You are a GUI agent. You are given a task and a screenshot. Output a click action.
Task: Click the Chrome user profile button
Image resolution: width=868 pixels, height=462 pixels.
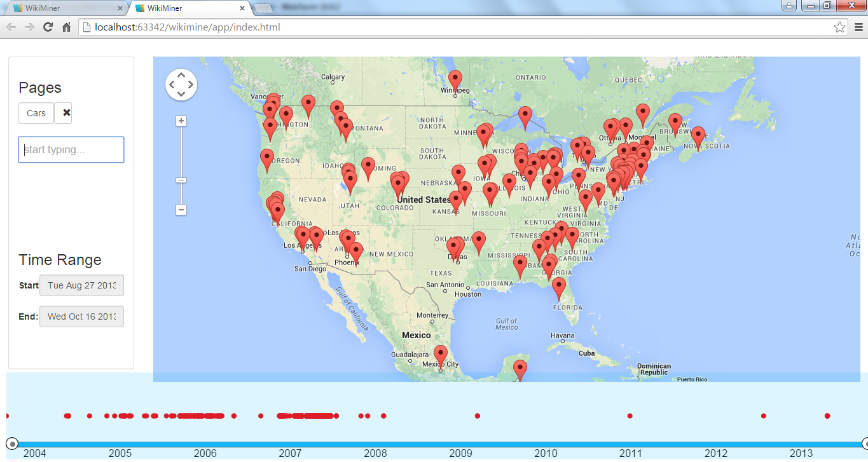pos(789,6)
